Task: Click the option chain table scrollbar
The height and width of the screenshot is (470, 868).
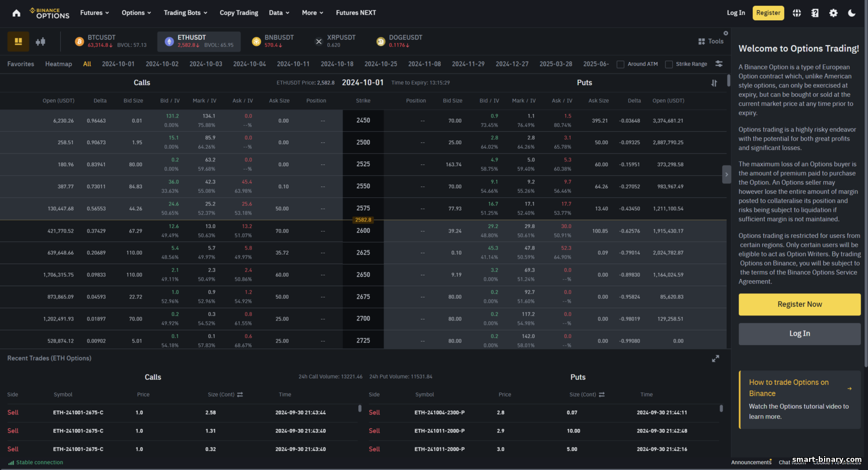Action: pos(729,80)
